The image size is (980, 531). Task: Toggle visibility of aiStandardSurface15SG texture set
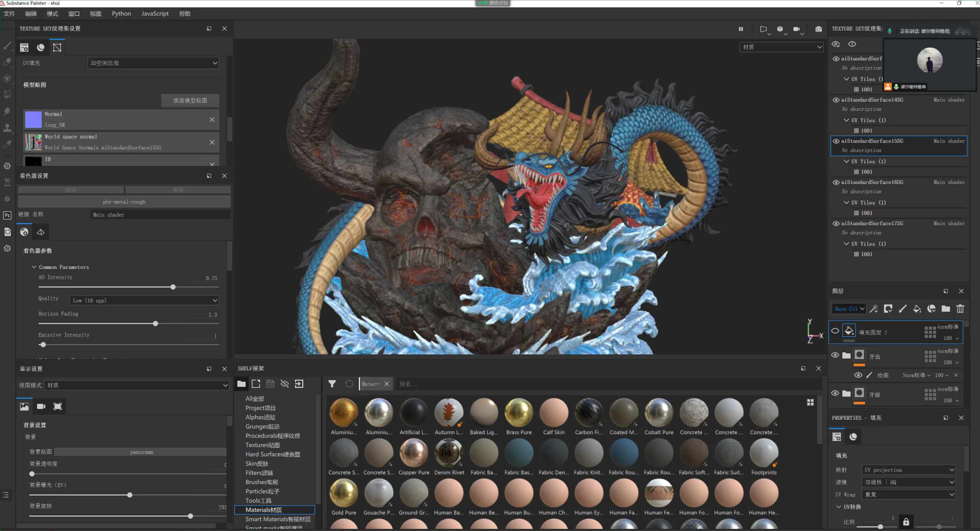tap(836, 141)
